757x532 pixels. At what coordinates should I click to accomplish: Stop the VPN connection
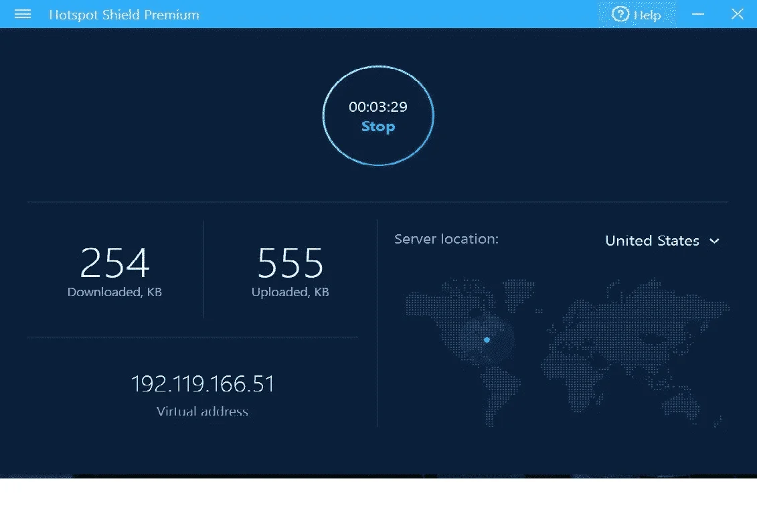378,126
